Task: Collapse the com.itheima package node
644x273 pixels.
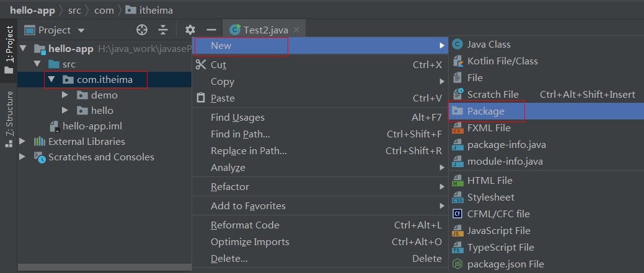Action: click(x=51, y=80)
